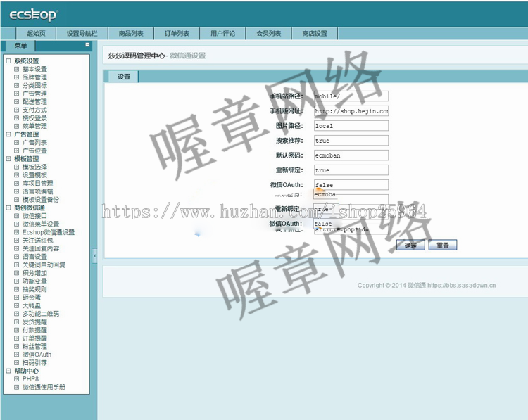Open 关注送红包 menu item
The width and height of the screenshot is (528, 420).
pos(37,241)
